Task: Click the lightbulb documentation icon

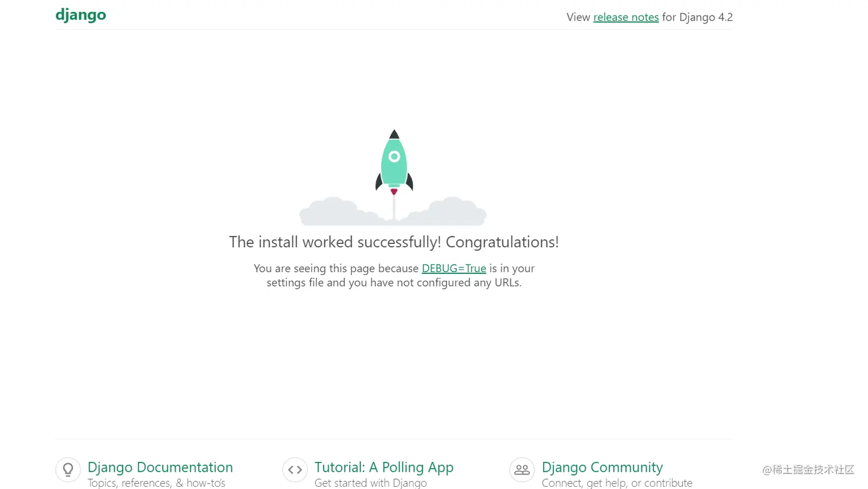Action: click(68, 469)
